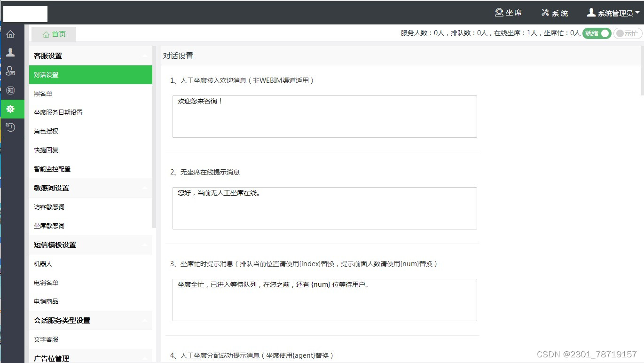Click the side menu scrollbar

click(154, 137)
